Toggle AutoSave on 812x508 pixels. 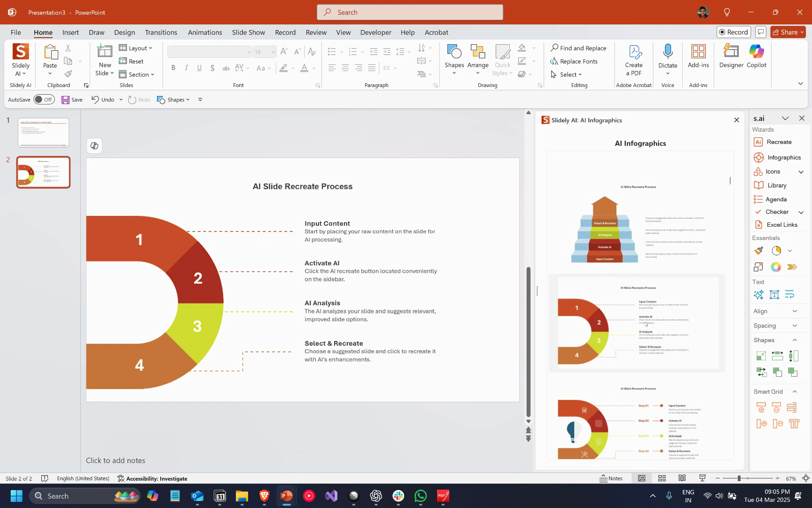[x=44, y=99]
